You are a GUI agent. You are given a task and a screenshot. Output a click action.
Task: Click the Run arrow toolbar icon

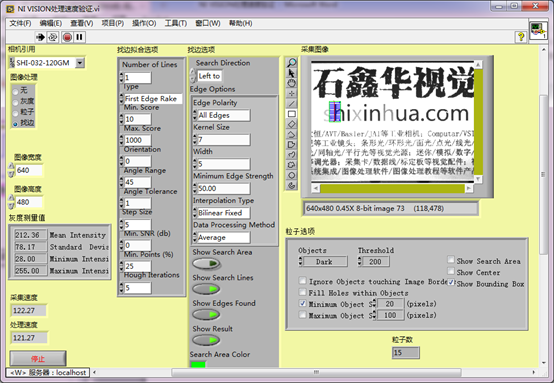[x=41, y=37]
